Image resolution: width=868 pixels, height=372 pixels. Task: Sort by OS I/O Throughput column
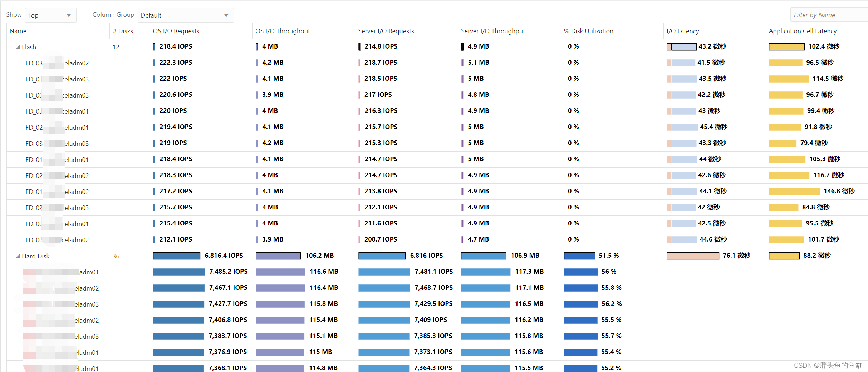coord(283,31)
